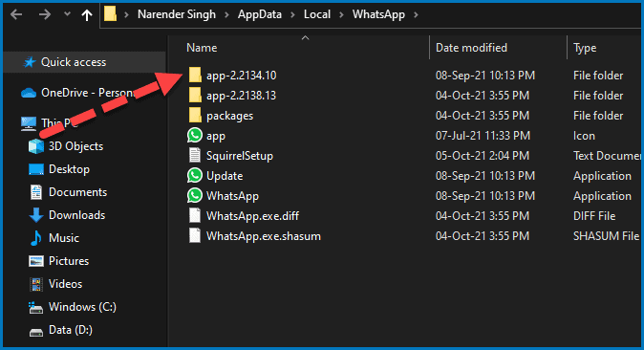Click Update application WhatsApp icon

click(195, 176)
